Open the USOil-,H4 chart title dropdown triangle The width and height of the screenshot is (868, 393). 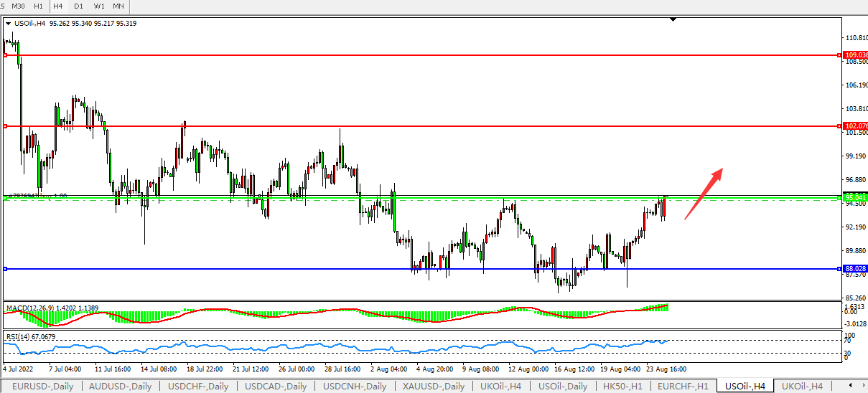pos(8,23)
